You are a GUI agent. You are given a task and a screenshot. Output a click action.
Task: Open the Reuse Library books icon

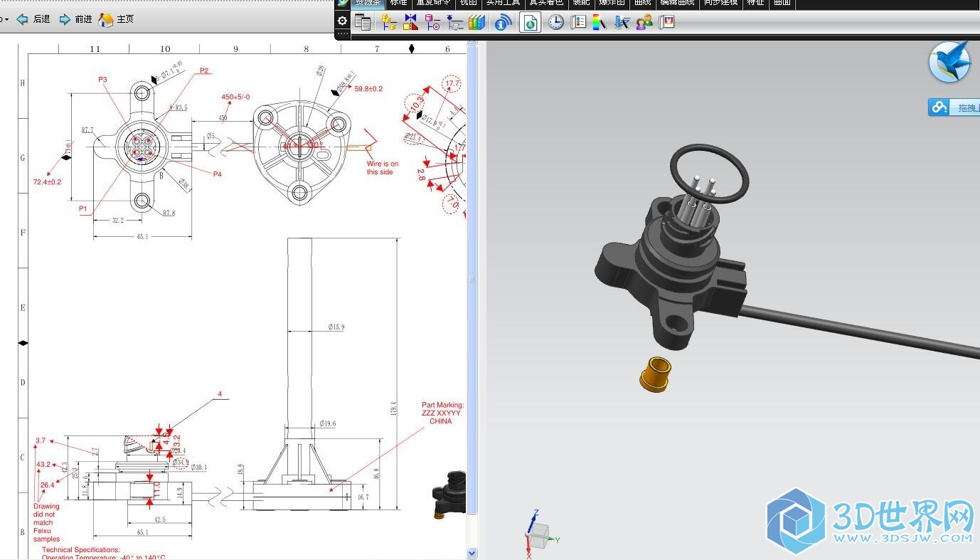click(476, 22)
